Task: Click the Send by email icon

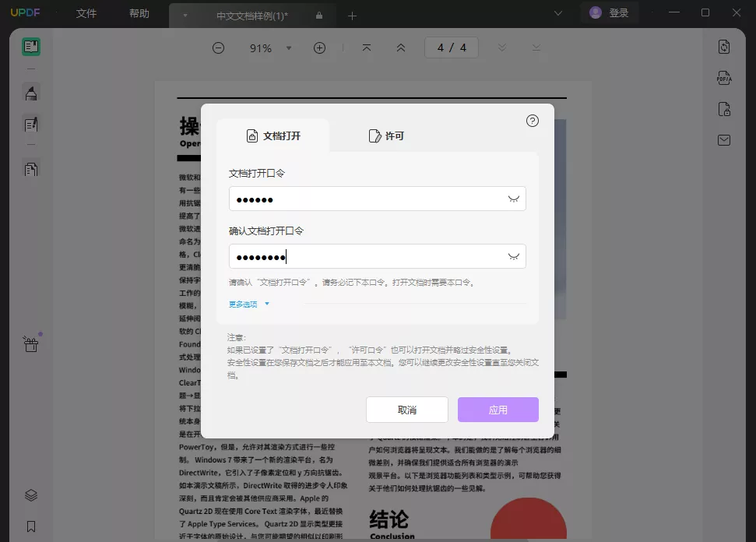Action: [x=724, y=140]
